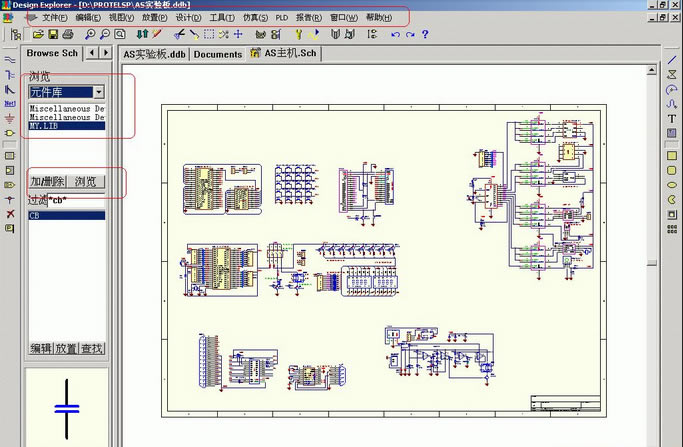Image resolution: width=683 pixels, height=447 pixels.
Task: Click the 放置 place button
Action: (x=66, y=349)
